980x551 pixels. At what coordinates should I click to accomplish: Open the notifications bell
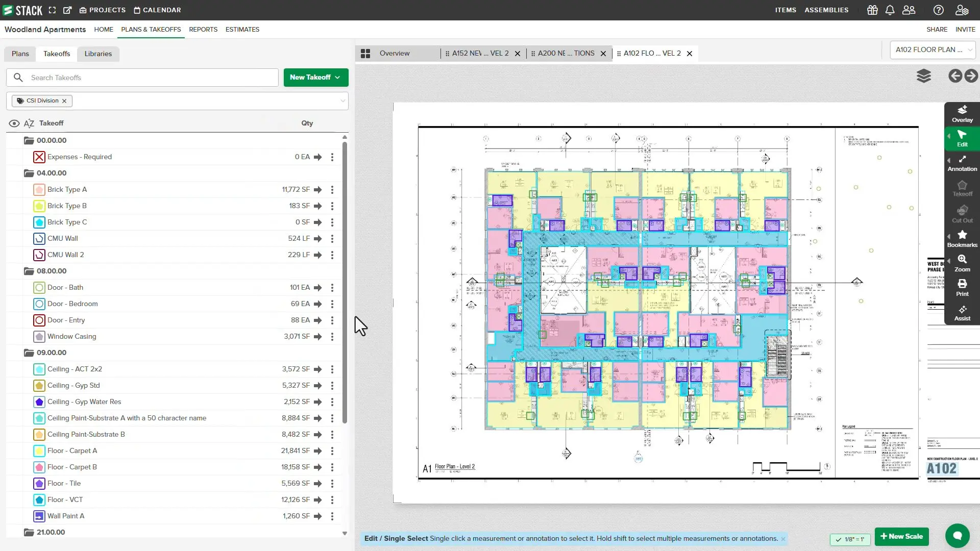click(890, 10)
